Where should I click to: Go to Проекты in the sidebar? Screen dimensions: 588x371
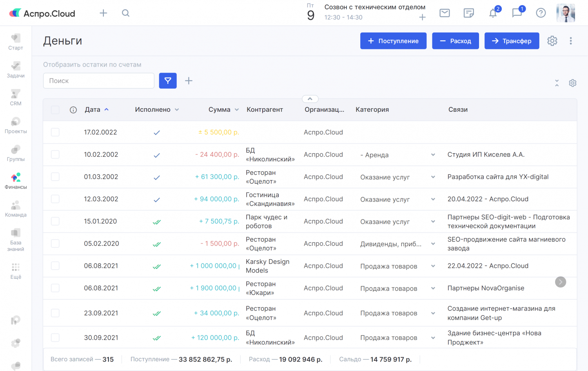(16, 125)
